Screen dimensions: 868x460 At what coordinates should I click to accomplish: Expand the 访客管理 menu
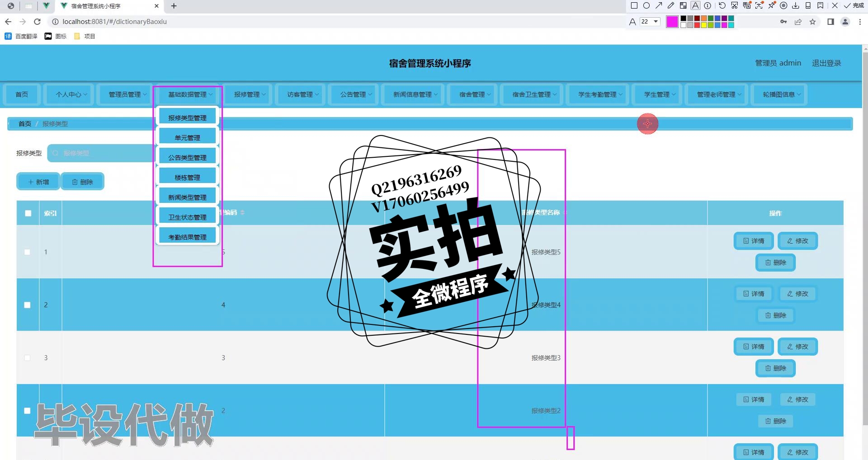(x=300, y=94)
